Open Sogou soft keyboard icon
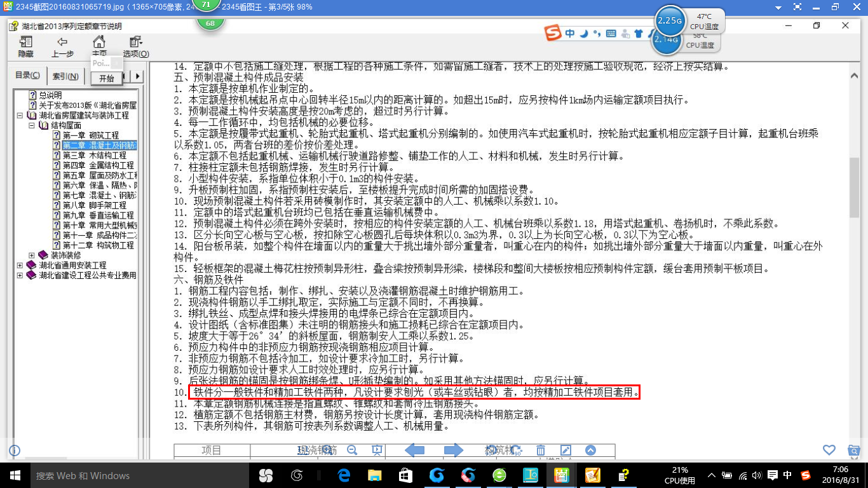 (x=611, y=34)
